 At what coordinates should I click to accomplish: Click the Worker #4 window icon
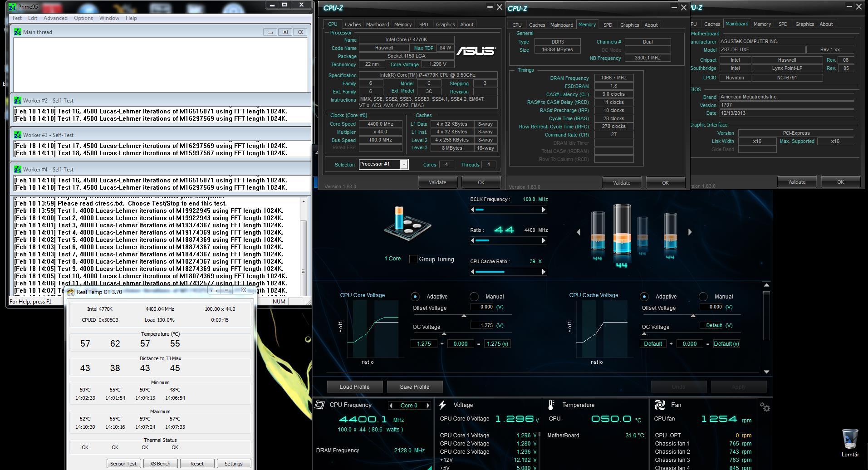[18, 169]
